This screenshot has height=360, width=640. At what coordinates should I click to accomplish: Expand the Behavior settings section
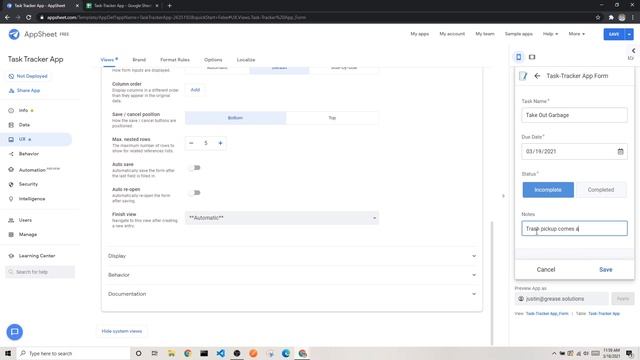[291, 275]
